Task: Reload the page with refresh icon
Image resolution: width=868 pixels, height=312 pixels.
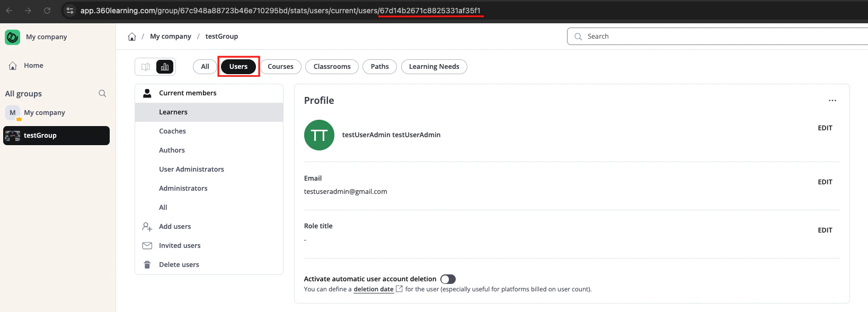Action: tap(47, 11)
